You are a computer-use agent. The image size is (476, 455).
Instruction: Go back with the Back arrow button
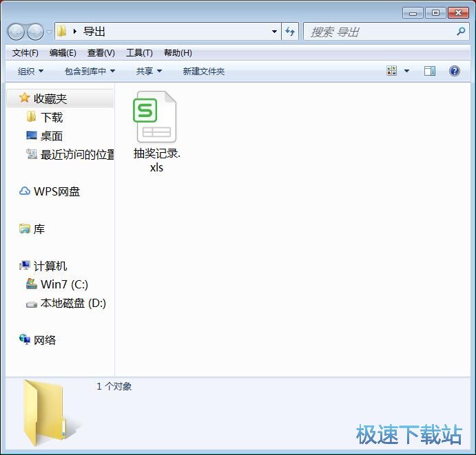pos(16,32)
